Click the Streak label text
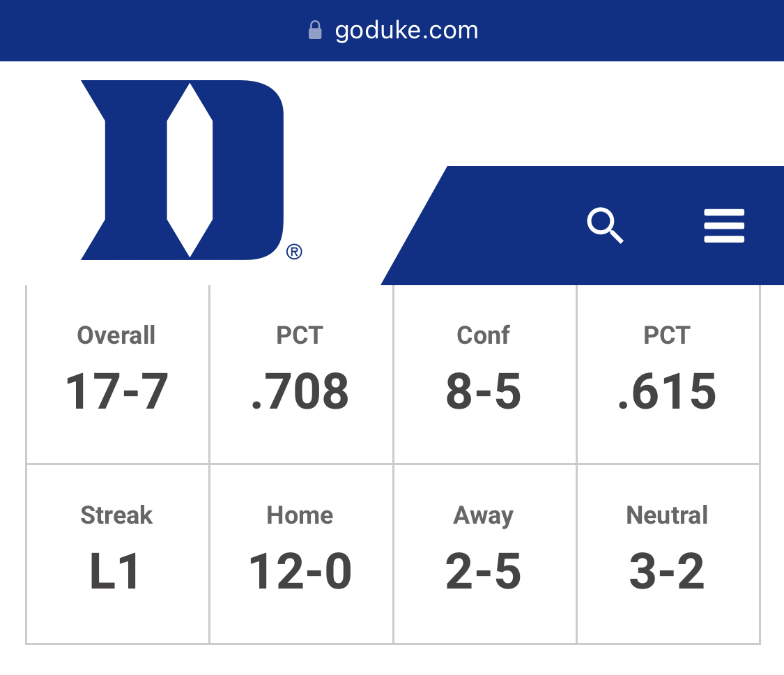784x675 pixels. (x=116, y=515)
